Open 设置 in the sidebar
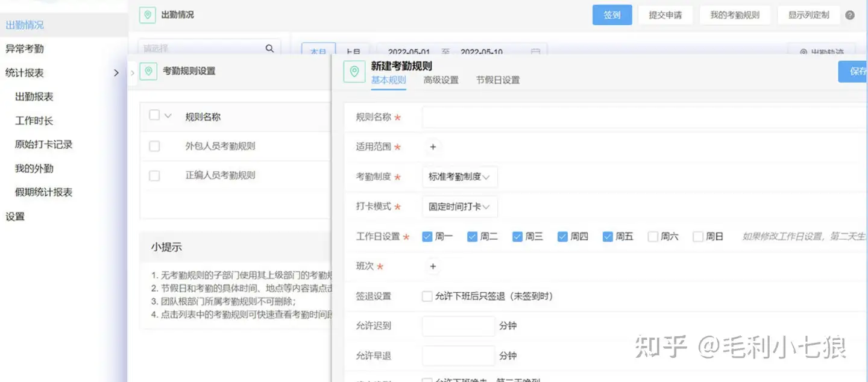Image resolution: width=868 pixels, height=382 pixels. pyautogui.click(x=15, y=217)
